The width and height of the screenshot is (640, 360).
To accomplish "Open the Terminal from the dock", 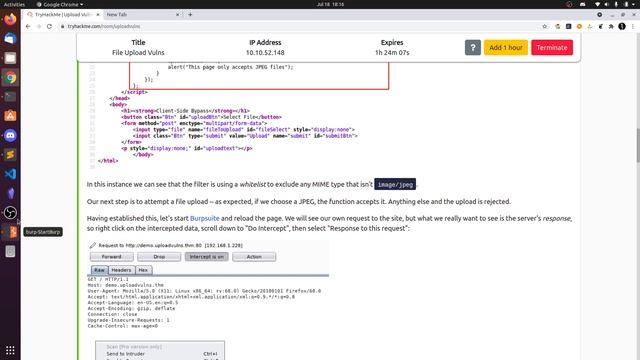I will (x=10, y=97).
